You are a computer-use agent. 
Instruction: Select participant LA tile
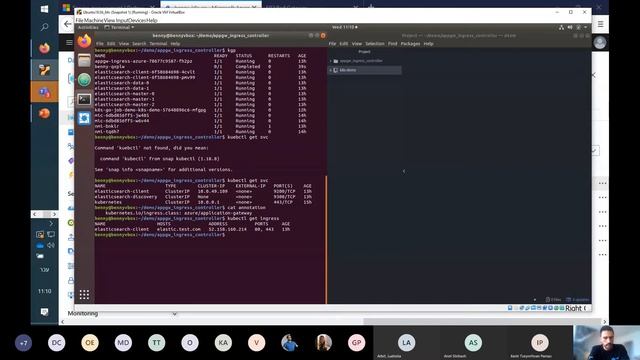tap(406, 343)
